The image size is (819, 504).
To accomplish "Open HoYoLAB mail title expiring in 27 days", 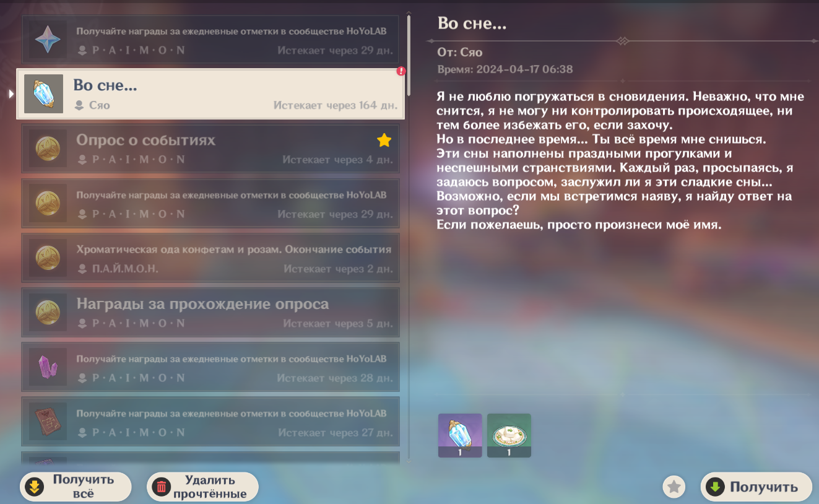I will [x=232, y=413].
